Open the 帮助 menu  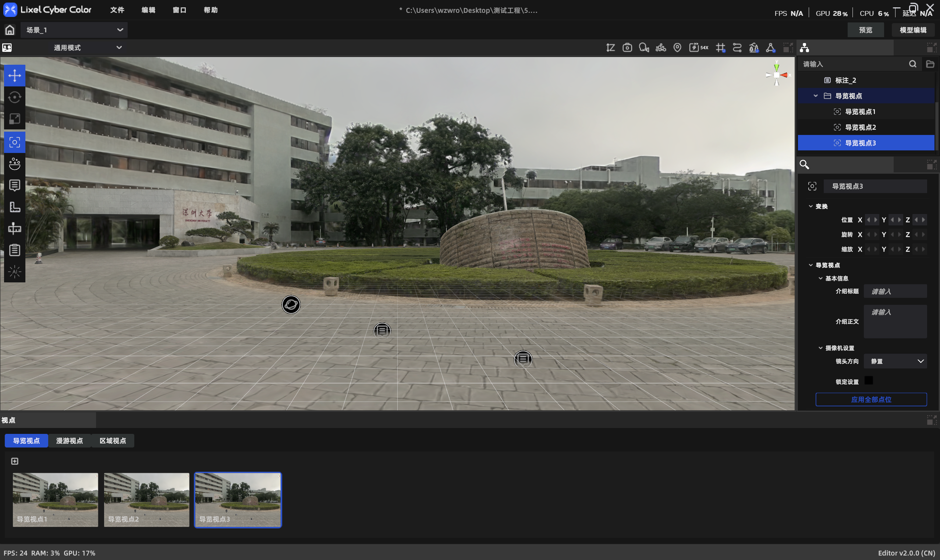tap(211, 10)
